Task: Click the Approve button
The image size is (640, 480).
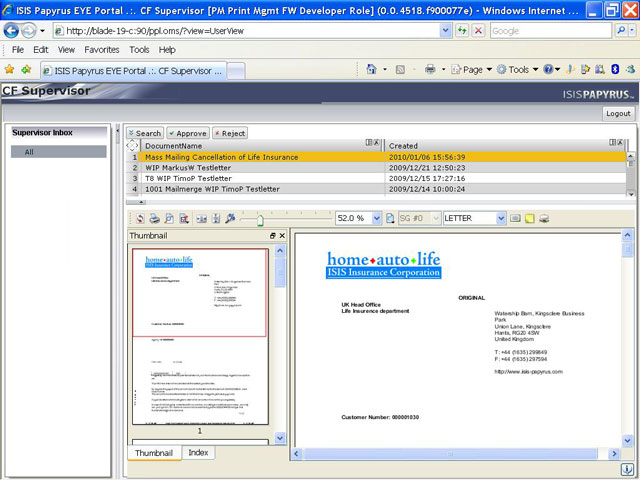Action: (x=188, y=133)
